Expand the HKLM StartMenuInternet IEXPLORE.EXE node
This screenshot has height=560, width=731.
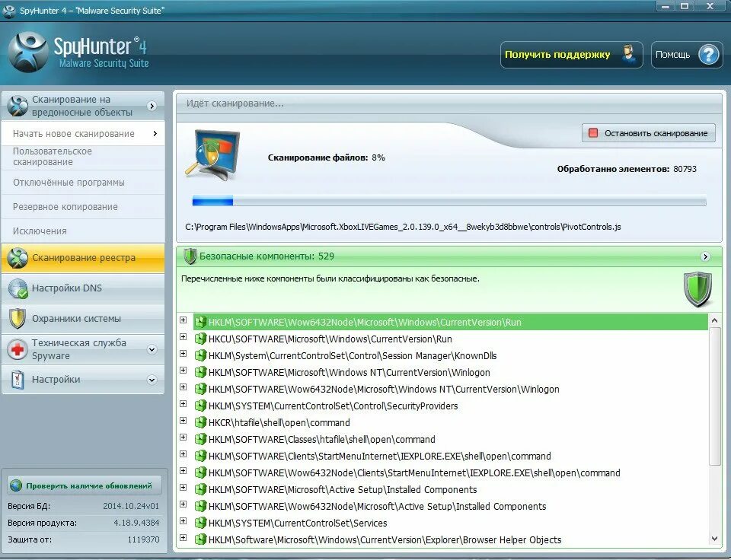pos(184,454)
